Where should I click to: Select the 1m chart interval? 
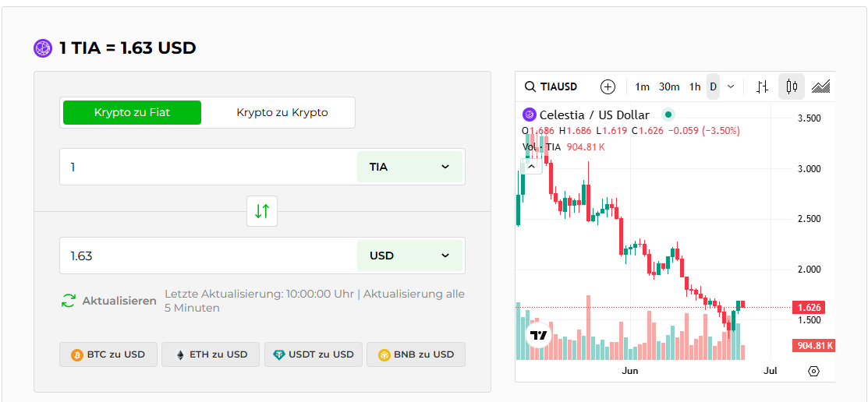[642, 86]
